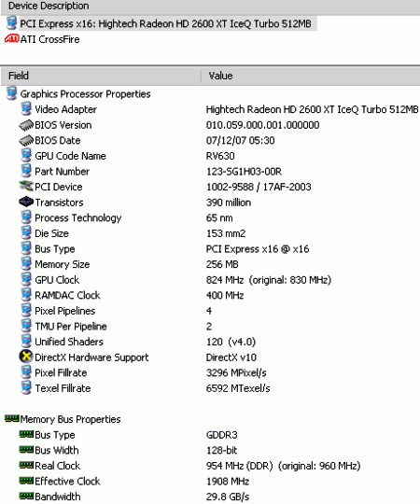The image size is (420, 504).
Task: Click the Bus Width memory icon
Action: pos(26,449)
